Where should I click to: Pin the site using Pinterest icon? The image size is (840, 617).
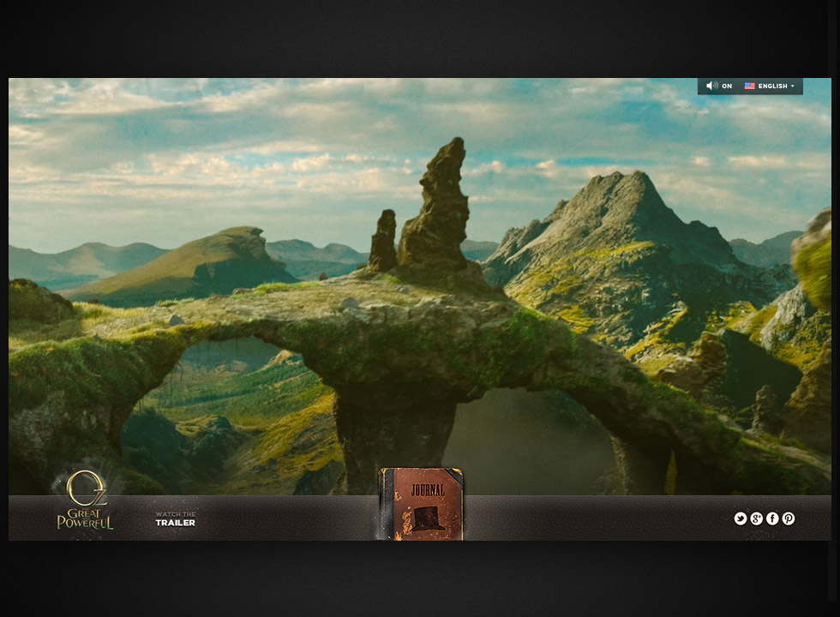788,518
